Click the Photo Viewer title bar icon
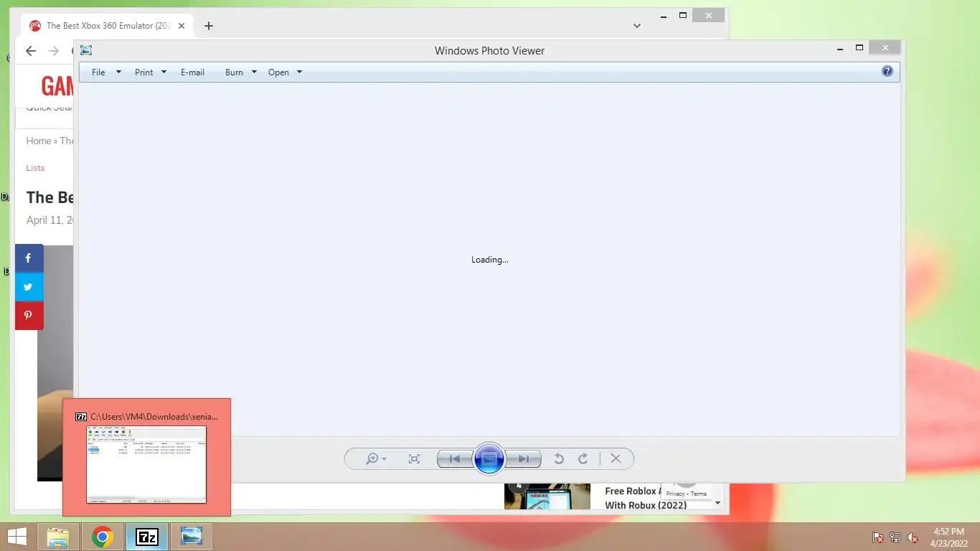 pos(86,50)
